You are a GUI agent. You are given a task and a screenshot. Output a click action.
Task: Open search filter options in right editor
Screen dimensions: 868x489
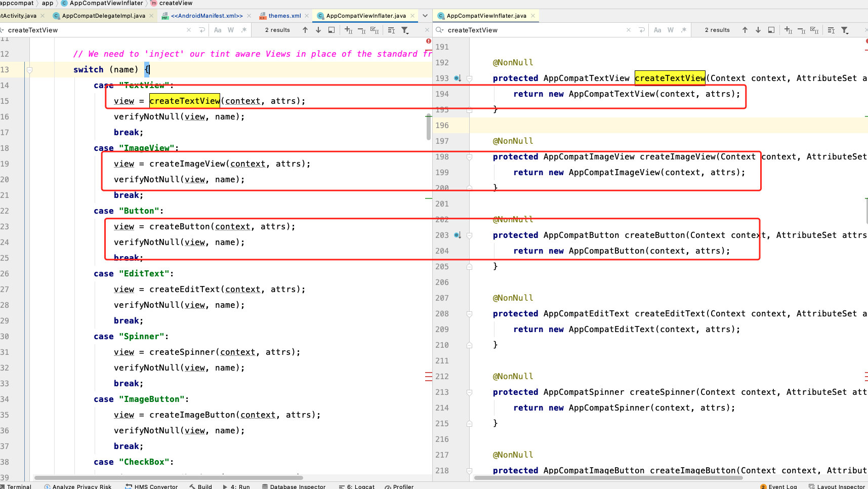(845, 30)
